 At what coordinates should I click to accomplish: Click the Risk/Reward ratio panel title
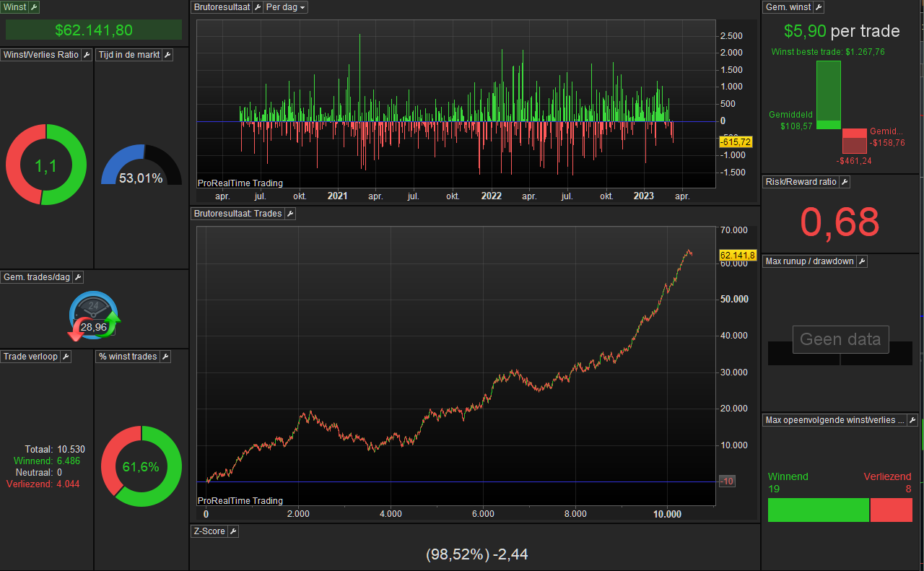pyautogui.click(x=801, y=182)
